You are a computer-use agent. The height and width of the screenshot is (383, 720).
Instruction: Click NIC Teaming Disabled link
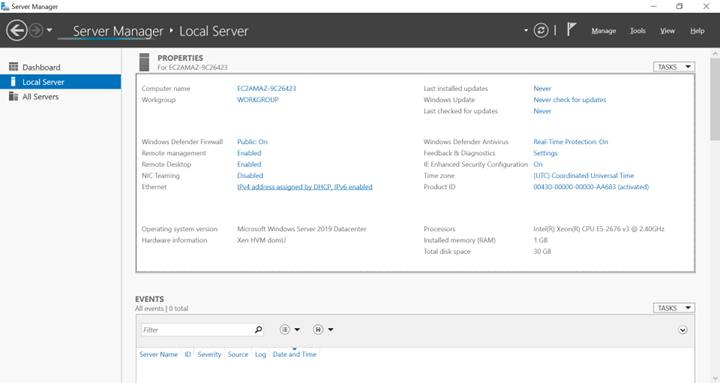pyautogui.click(x=250, y=175)
